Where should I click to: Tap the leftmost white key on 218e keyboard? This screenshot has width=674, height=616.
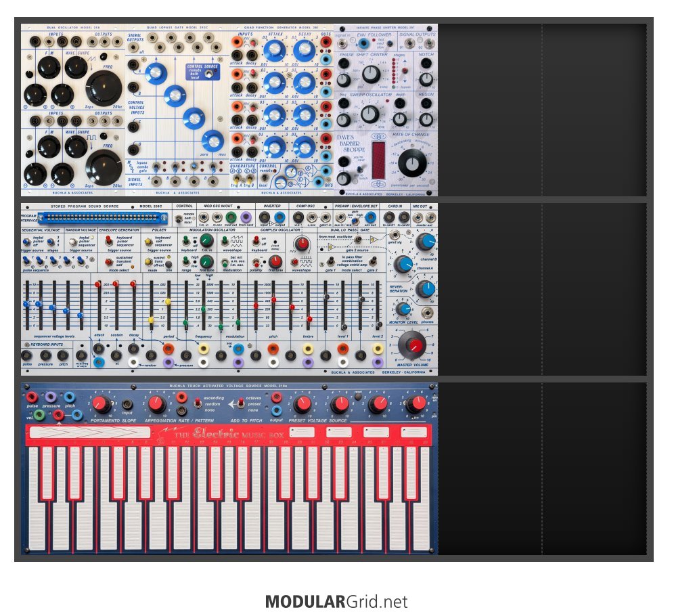pos(36,499)
